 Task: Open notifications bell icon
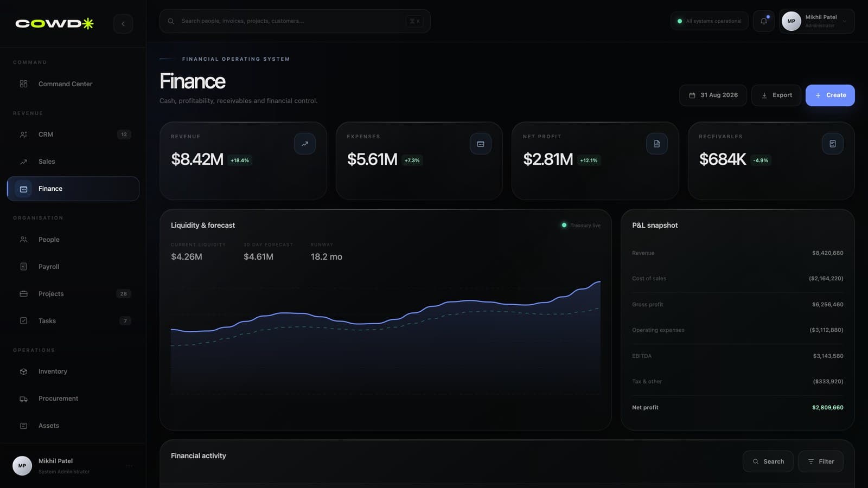tap(764, 21)
